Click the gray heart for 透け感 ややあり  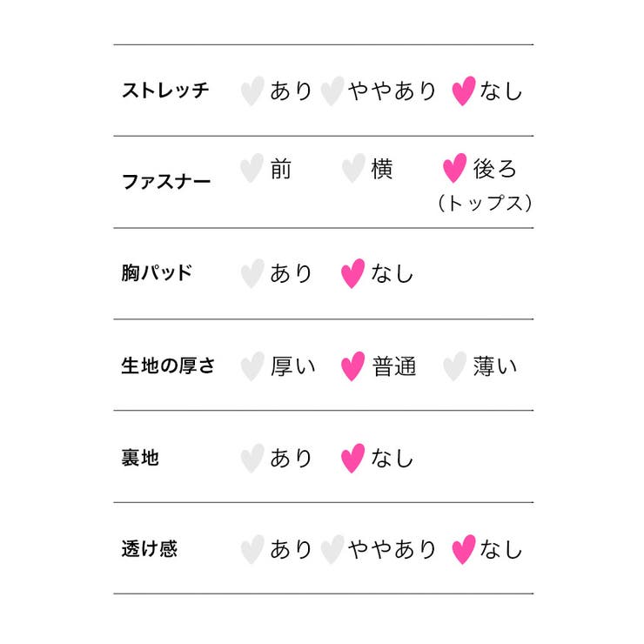click(332, 549)
